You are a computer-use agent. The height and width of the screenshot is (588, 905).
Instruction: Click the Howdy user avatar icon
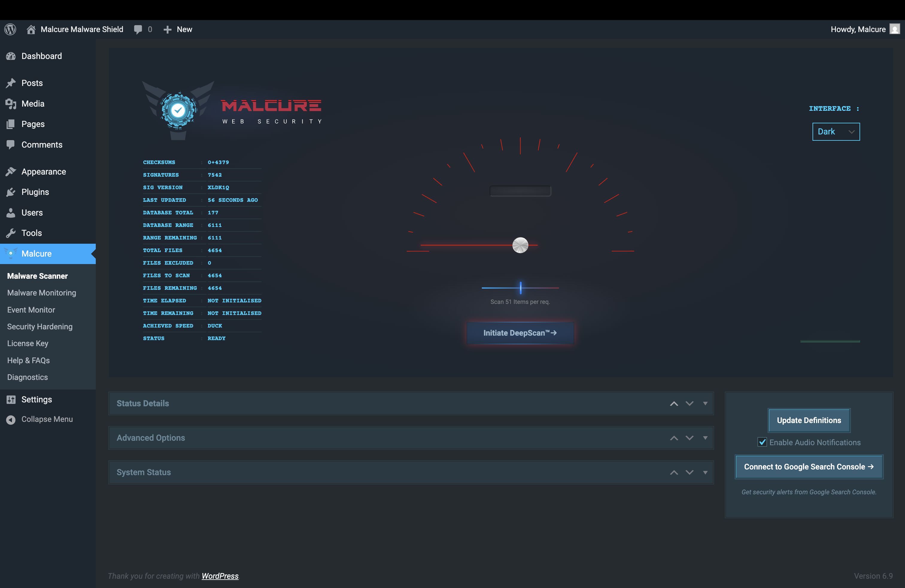(894, 29)
